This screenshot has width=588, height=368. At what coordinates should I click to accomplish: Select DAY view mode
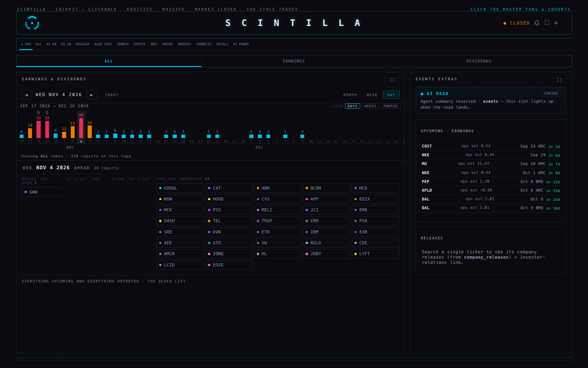[x=391, y=95]
